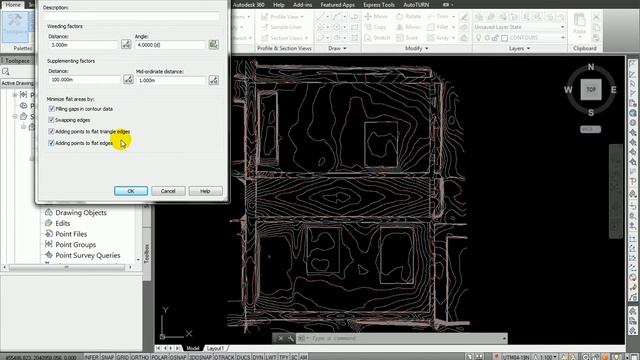Expand the Layers panel

tap(519, 48)
